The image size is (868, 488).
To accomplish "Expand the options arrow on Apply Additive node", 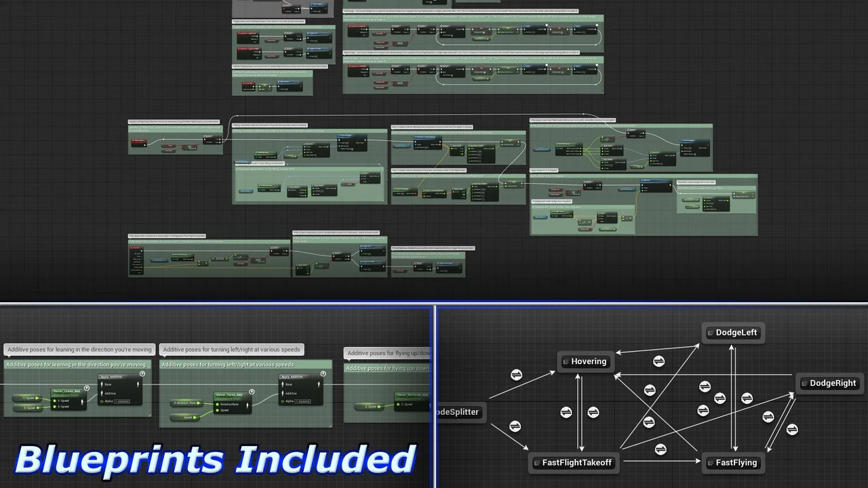I will pos(141,374).
